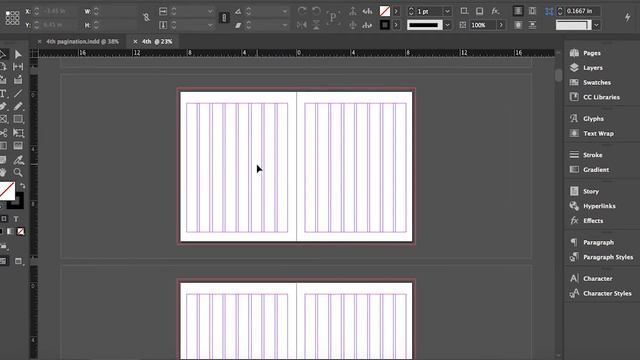
Task: Apply None swatch in toolbox
Action: tap(21, 231)
